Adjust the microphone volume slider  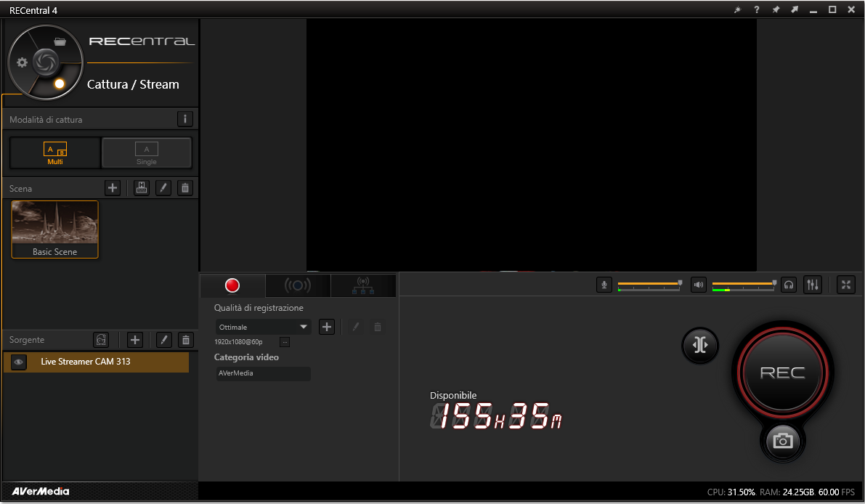click(x=649, y=285)
